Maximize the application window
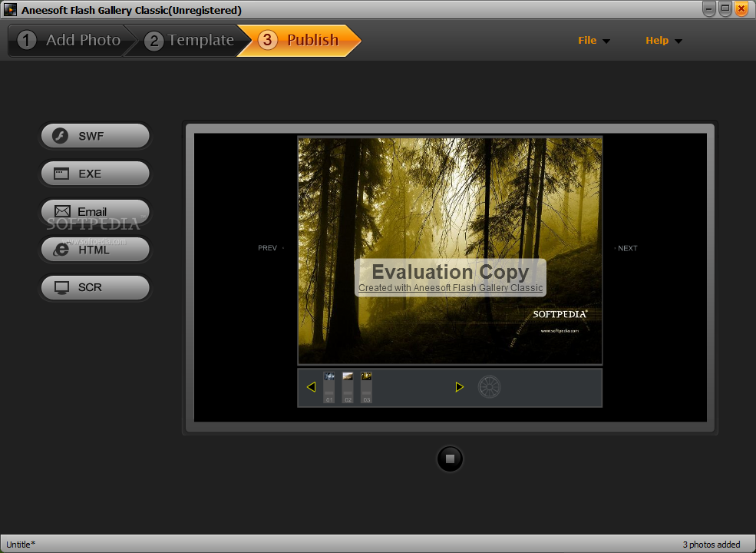 coord(725,8)
